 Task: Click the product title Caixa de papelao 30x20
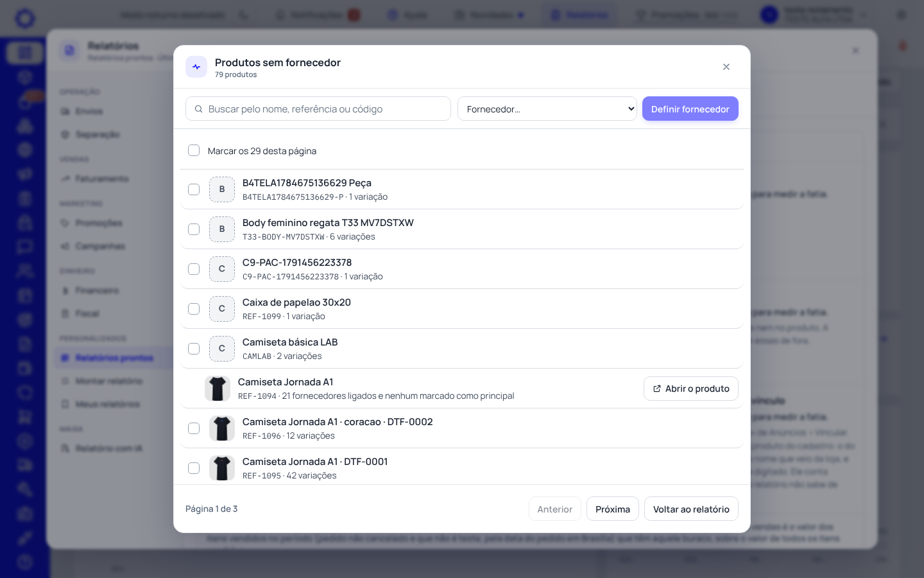[x=296, y=302]
